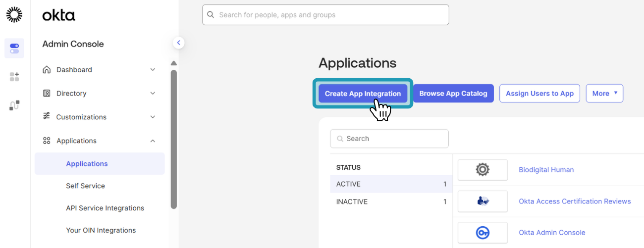The width and height of the screenshot is (644, 248).
Task: Expand the Directory menu chevron
Action: coord(153,93)
